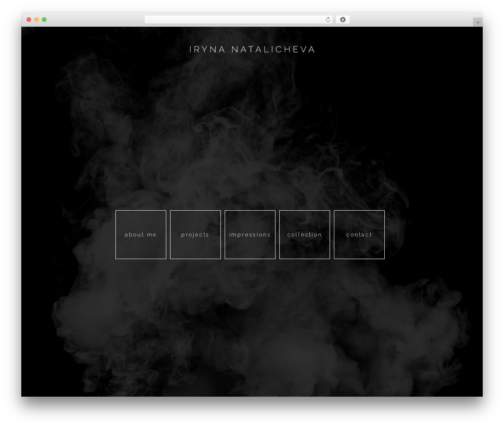Open the "about me" section

click(141, 235)
